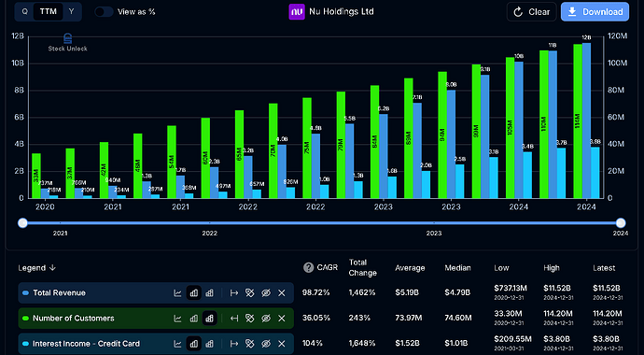
Task: Select line chart icon for Interest Income - Credit Card
Action: click(x=177, y=344)
